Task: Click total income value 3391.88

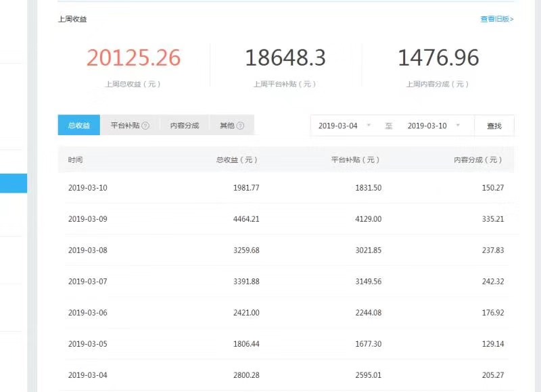Action: tap(246, 282)
